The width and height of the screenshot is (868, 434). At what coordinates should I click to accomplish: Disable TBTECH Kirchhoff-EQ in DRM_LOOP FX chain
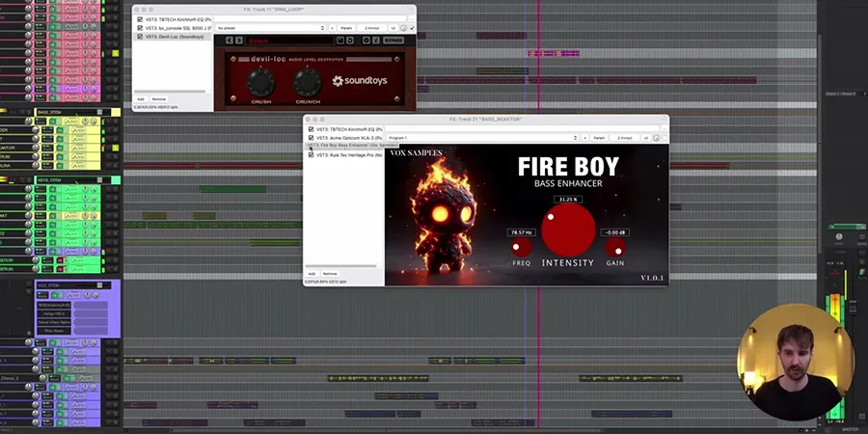point(140,19)
